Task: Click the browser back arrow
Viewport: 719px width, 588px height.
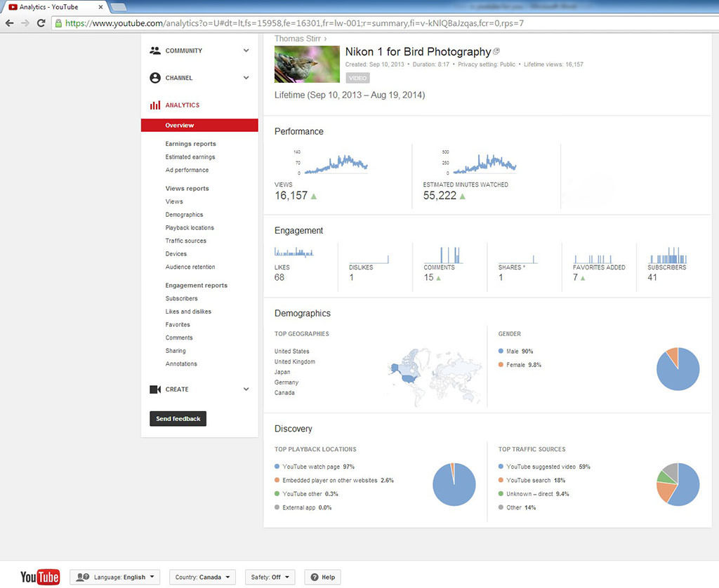Action: pos(10,23)
